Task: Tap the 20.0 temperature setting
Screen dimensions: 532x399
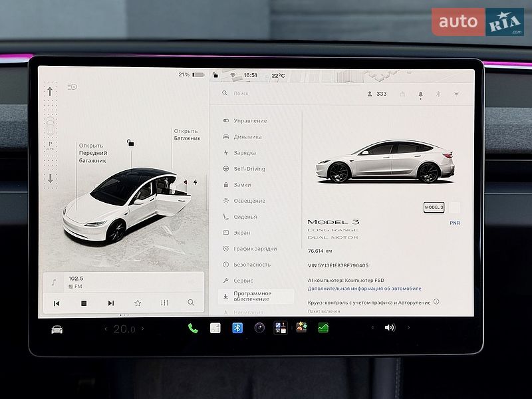Action: click(124, 329)
